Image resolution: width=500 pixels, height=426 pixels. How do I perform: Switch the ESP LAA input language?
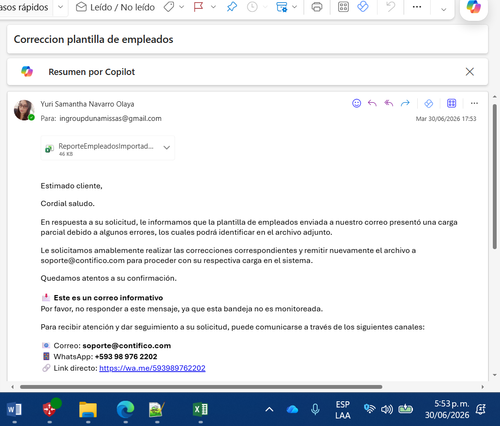pos(343,410)
